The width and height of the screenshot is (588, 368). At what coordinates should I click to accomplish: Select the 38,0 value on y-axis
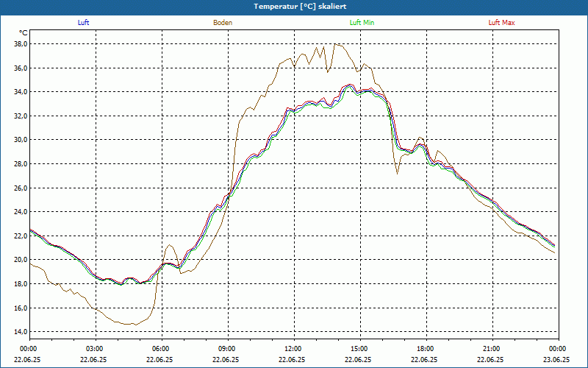21,44
